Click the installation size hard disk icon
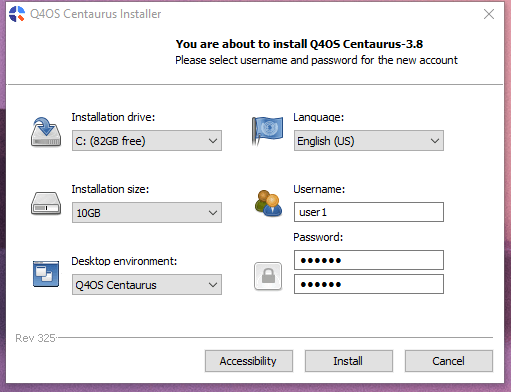The height and width of the screenshot is (392, 511). [x=46, y=203]
